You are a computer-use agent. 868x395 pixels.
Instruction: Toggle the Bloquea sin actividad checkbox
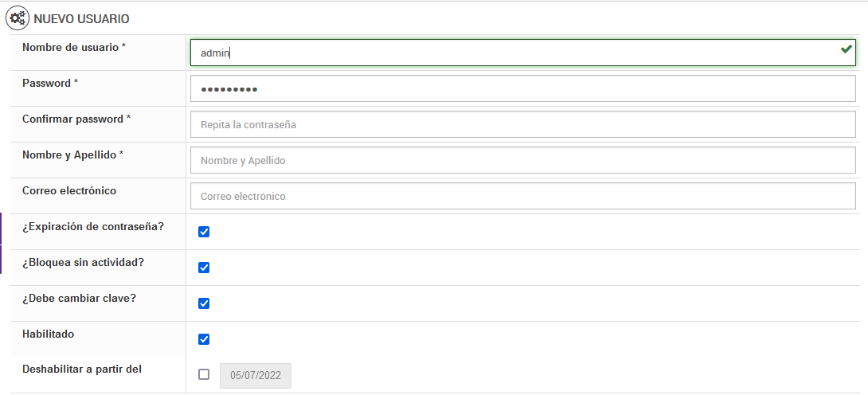point(204,268)
